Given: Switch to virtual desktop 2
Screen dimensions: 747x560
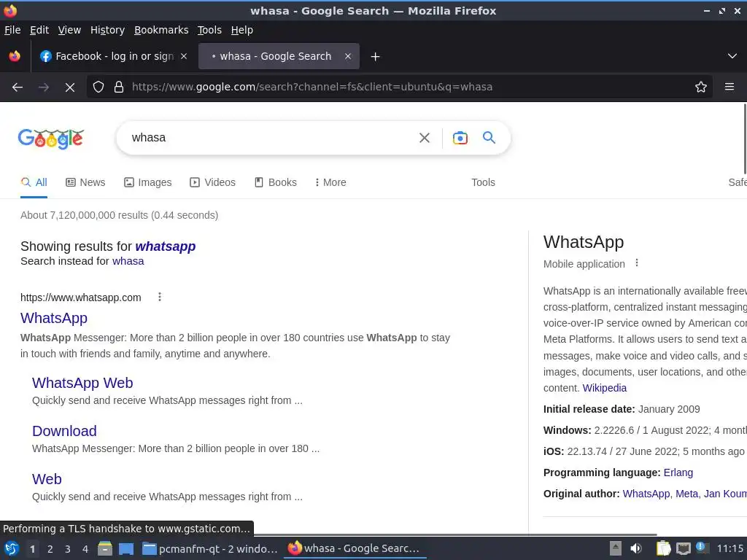Looking at the screenshot, I should point(50,549).
